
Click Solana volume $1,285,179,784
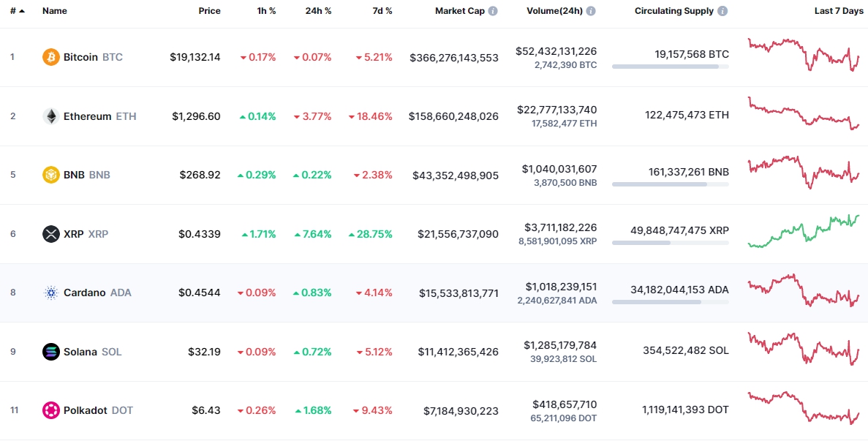tap(560, 346)
